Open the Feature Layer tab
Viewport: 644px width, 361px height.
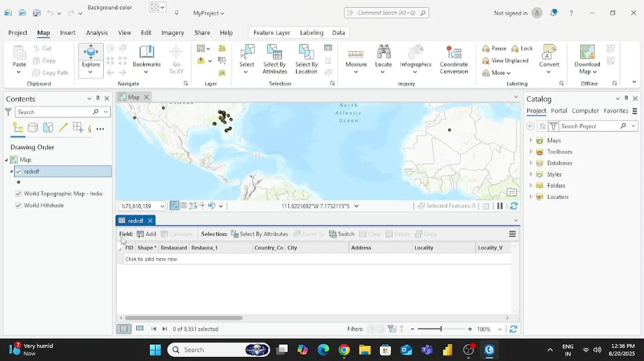click(272, 33)
